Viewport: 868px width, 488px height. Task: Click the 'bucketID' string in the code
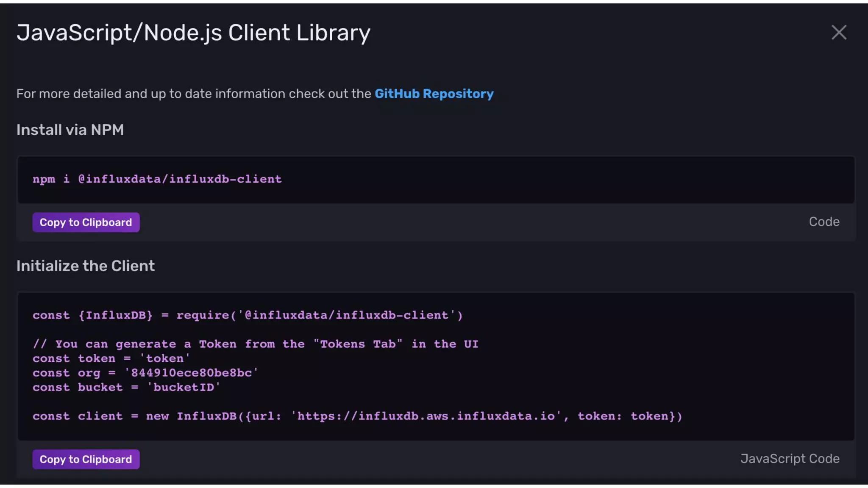[x=183, y=387]
